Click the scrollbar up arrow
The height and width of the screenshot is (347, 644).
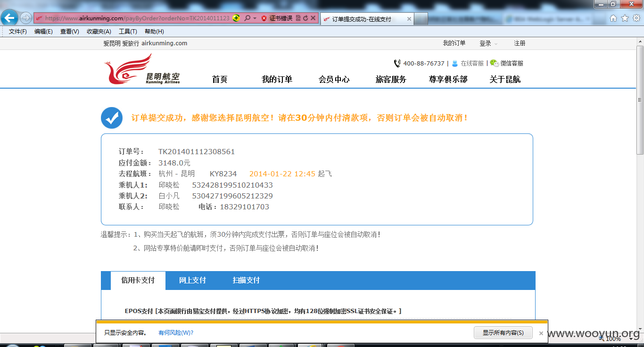pos(640,41)
